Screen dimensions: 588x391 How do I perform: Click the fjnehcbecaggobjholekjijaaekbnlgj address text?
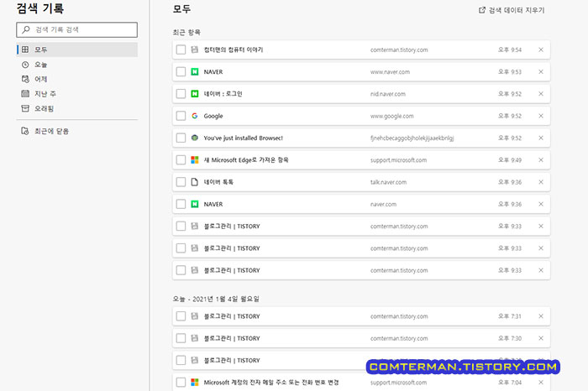tap(412, 138)
